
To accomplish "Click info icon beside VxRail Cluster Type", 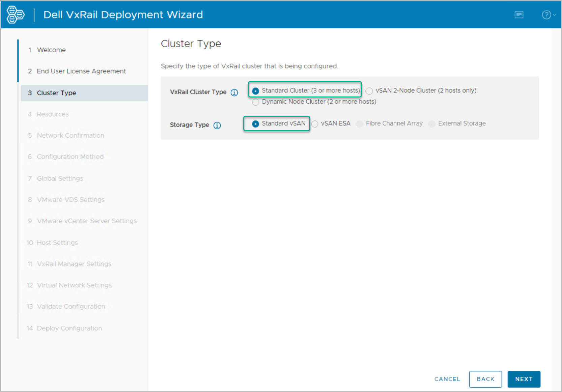I will (234, 92).
